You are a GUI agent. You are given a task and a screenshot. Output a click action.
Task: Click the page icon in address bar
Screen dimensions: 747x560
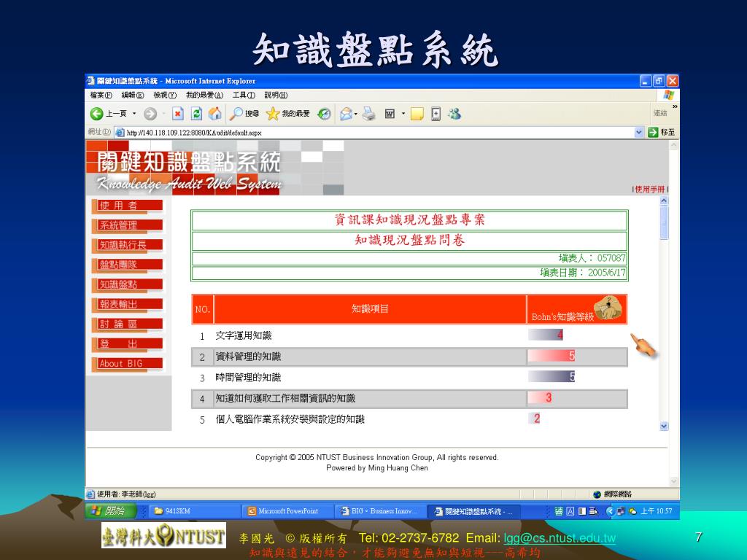[120, 133]
